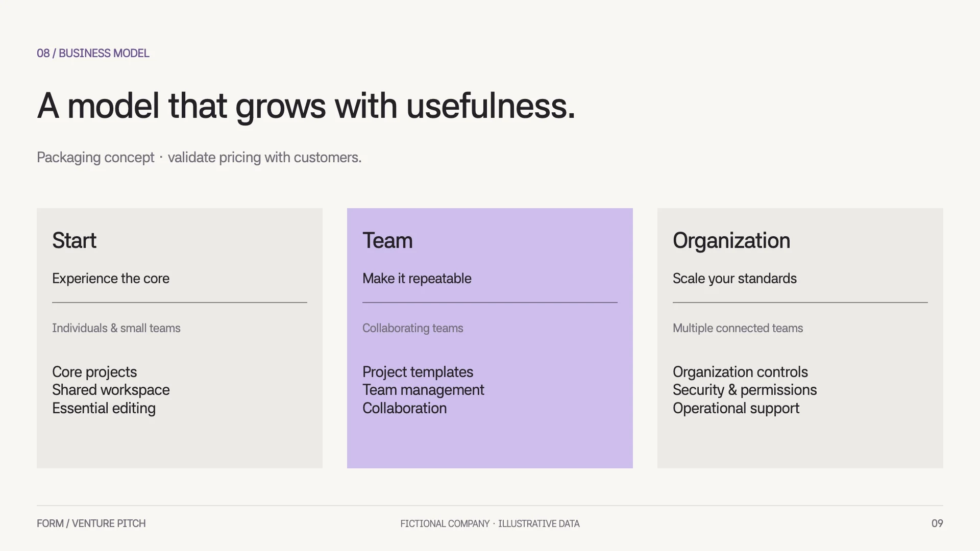Click the 'Shared workspace' feature line
This screenshot has width=980, height=551.
[x=111, y=390]
